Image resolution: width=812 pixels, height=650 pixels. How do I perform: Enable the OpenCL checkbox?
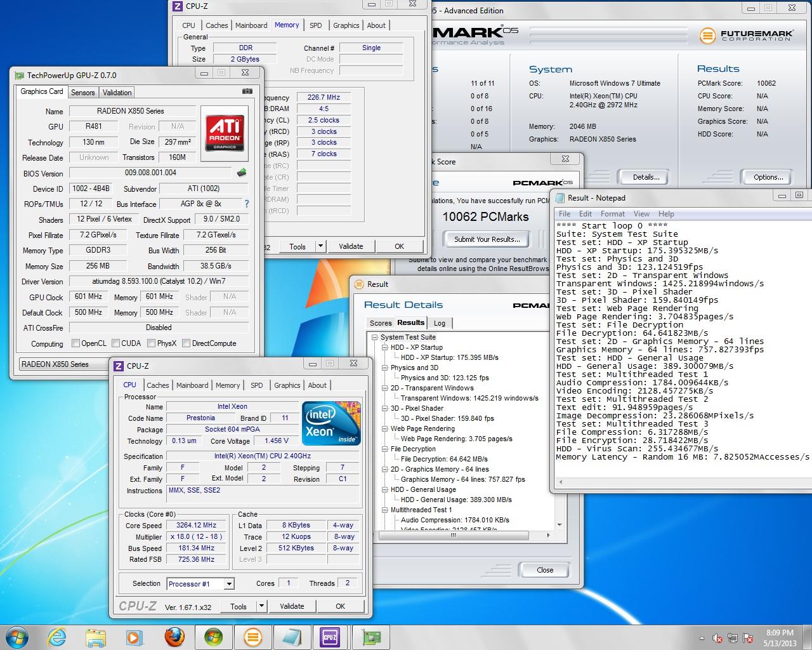[76, 343]
